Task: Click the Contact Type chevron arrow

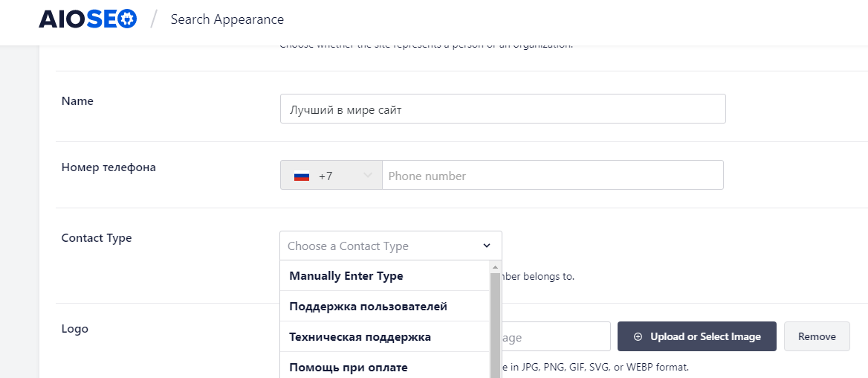Action: click(487, 246)
